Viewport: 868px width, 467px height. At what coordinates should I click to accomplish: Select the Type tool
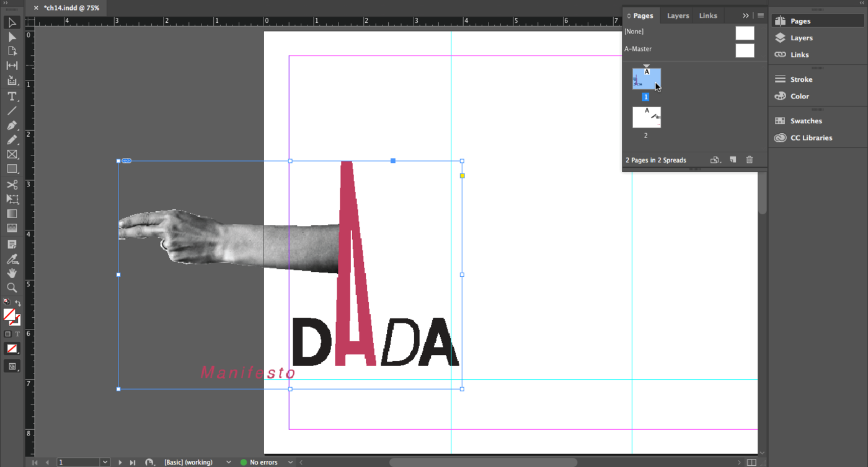(x=12, y=96)
